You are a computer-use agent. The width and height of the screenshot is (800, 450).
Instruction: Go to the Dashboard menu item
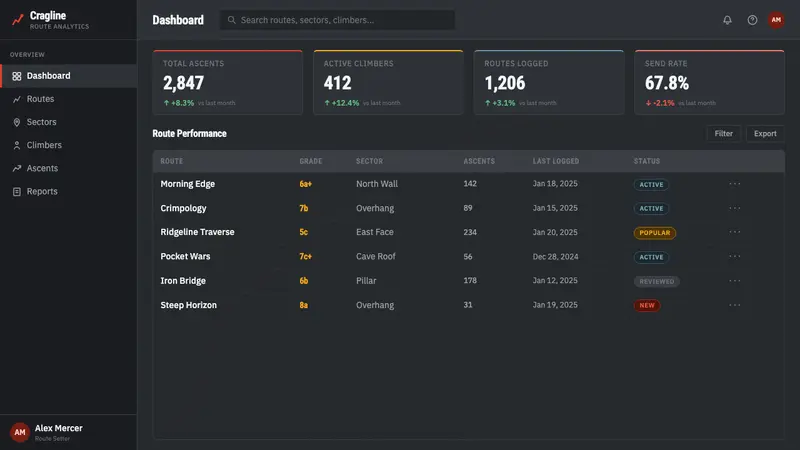(68, 76)
